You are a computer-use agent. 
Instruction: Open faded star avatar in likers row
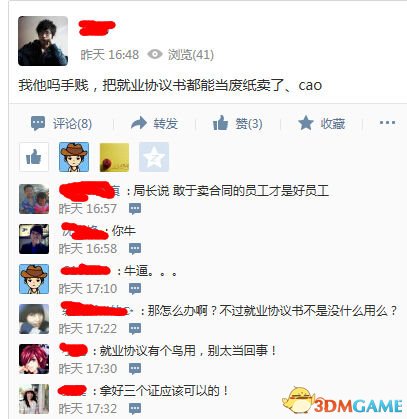(154, 157)
